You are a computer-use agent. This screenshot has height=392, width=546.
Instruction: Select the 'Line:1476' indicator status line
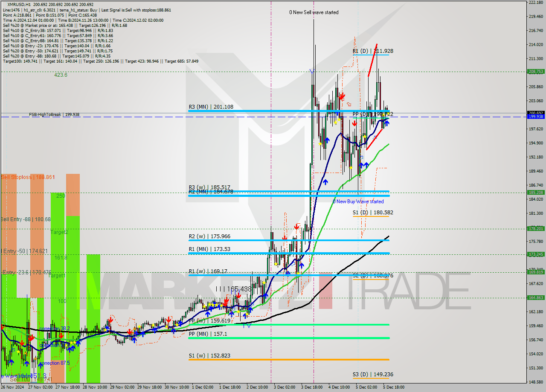click(87, 10)
